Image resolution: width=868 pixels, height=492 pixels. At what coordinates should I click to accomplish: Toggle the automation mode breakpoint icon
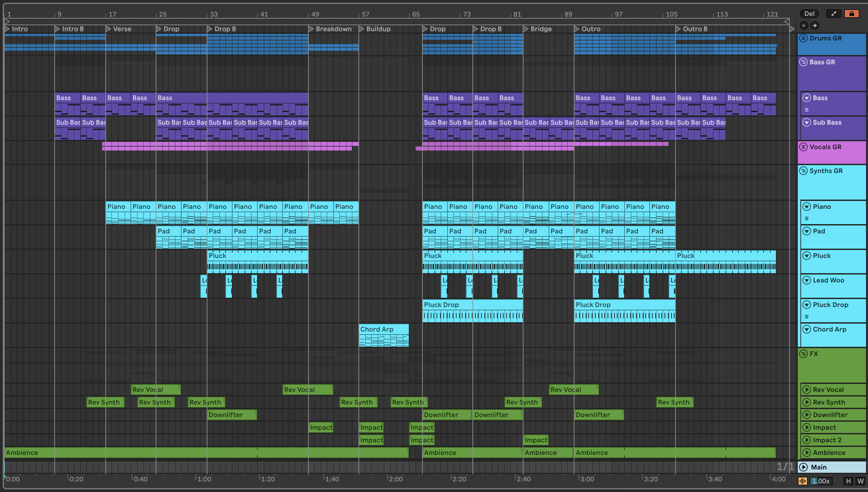[834, 14]
